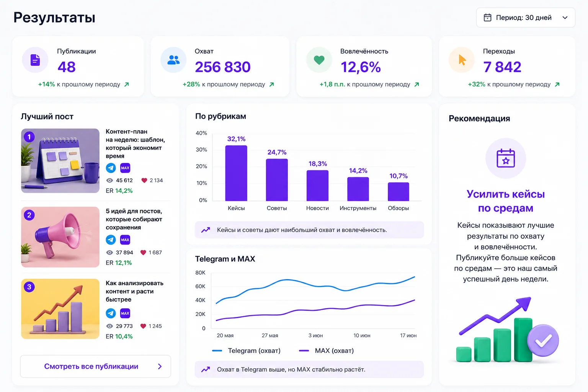This screenshot has height=392, width=588.
Task: Click the Лучший пост section heading
Action: click(47, 117)
